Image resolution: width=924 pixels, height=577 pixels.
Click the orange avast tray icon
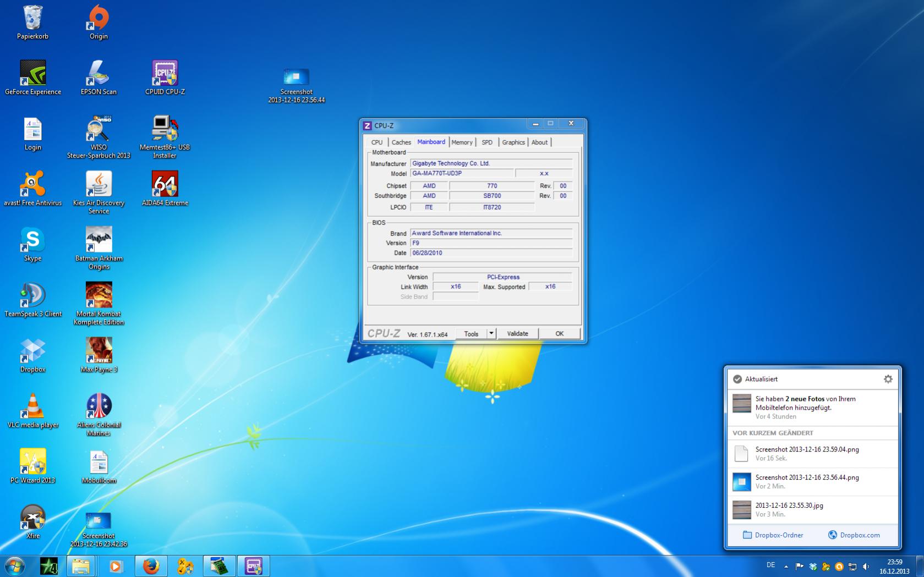pyautogui.click(x=839, y=566)
